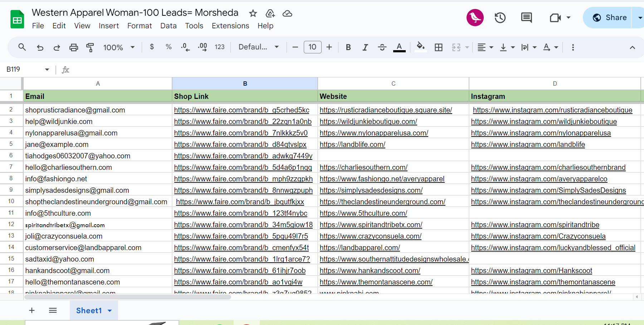
Task: Activate the paint format tool
Action: [90, 47]
